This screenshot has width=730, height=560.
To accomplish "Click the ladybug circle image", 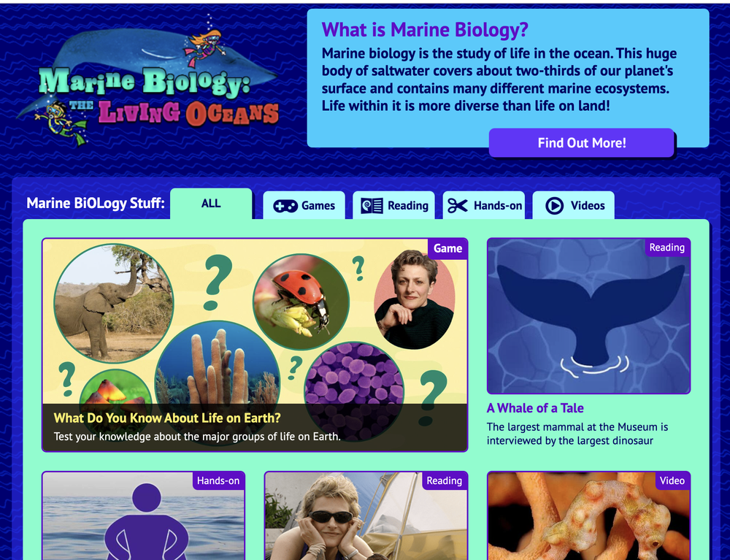I will point(301,302).
